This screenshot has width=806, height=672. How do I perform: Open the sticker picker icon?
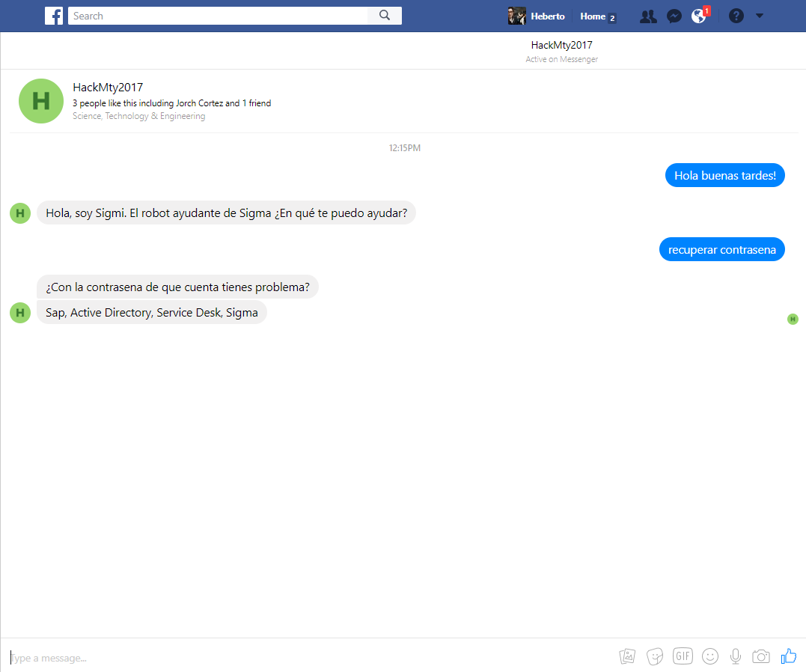coord(655,656)
